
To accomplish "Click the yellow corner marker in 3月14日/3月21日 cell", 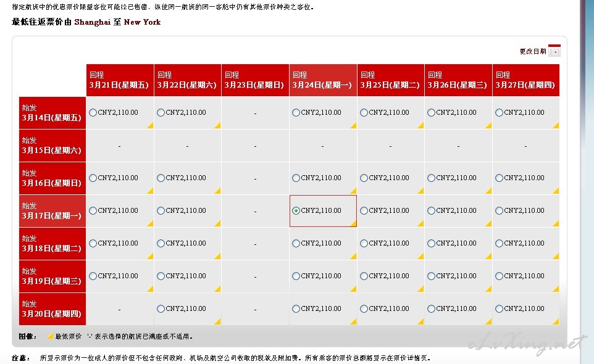I will (x=150, y=125).
